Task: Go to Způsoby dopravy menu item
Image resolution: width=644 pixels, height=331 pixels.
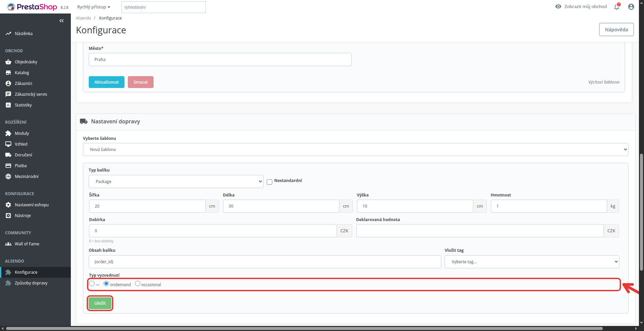Action: pos(31,283)
